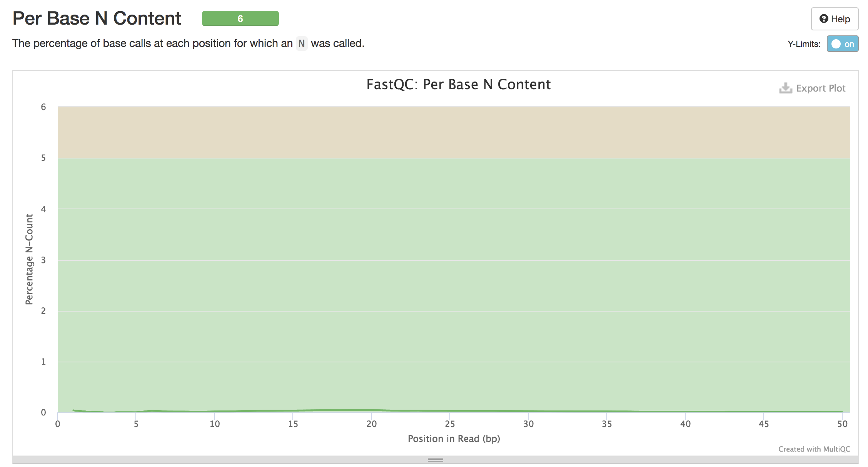Screen dimensions: 868x467
Task: Click the Help button label text
Action: pos(840,19)
